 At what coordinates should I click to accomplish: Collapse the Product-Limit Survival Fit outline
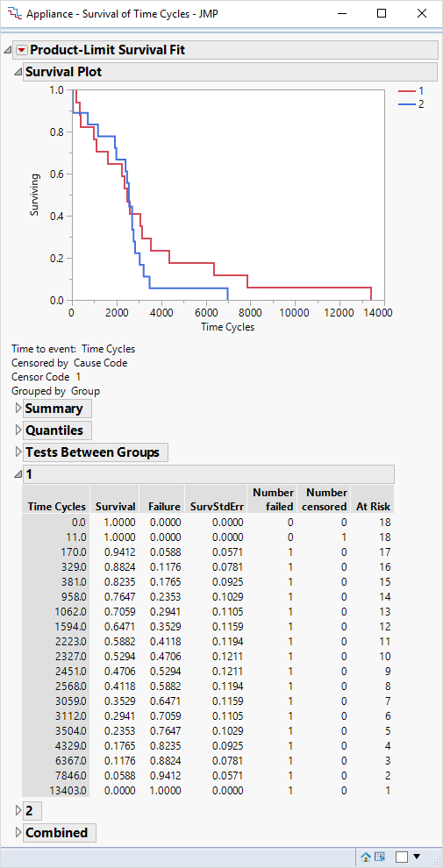pos(8,50)
